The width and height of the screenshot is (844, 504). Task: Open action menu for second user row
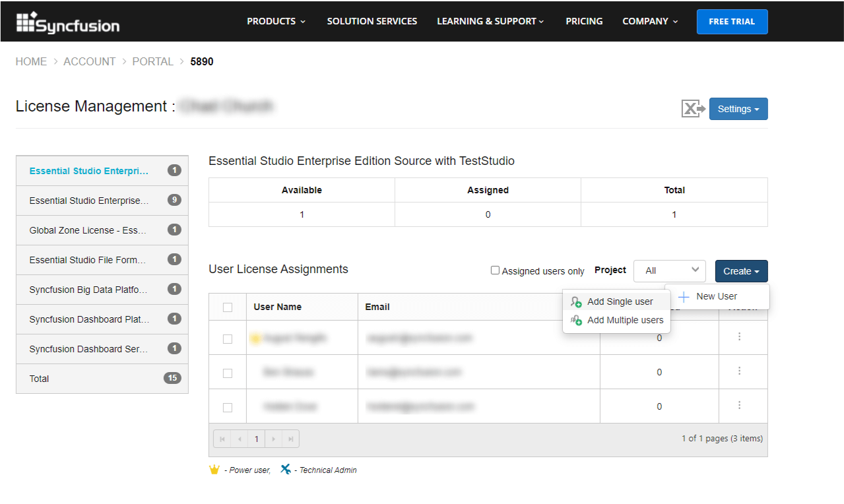tap(739, 371)
